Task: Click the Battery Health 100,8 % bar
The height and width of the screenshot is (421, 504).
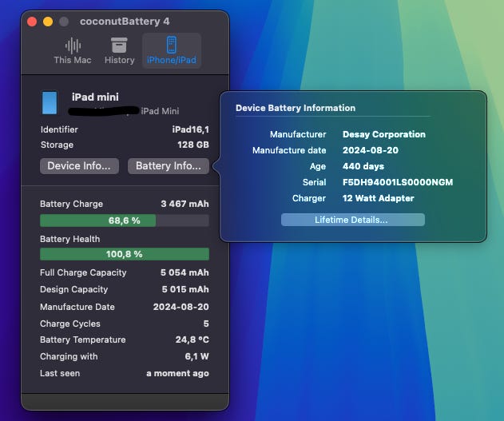Action: 125,254
